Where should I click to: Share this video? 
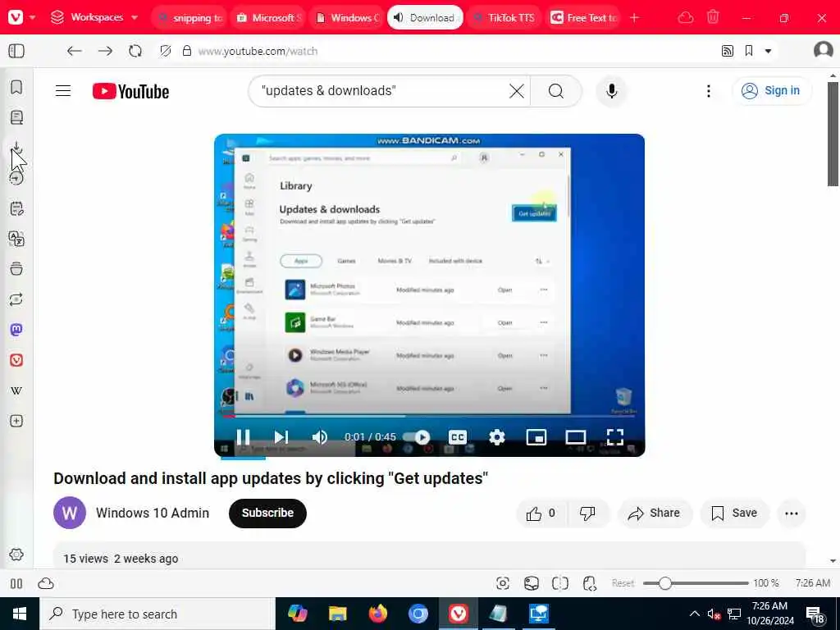click(x=655, y=514)
